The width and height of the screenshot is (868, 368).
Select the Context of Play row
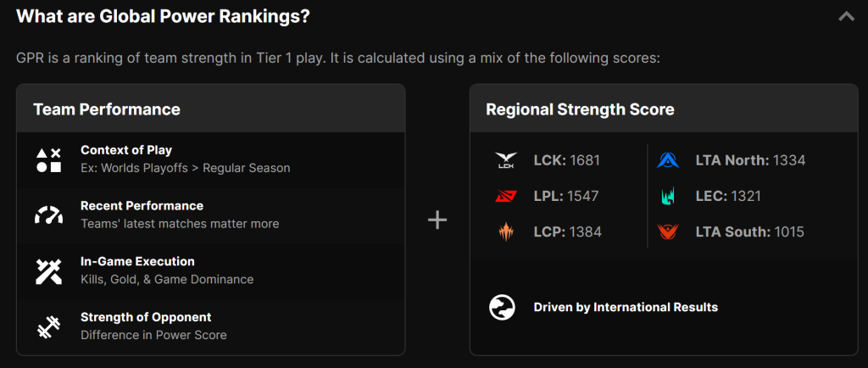point(210,159)
